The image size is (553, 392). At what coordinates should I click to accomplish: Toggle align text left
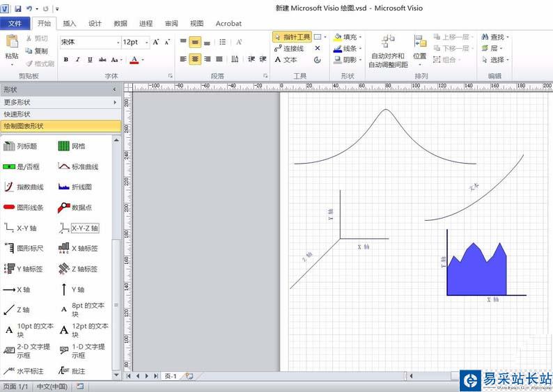183,59
